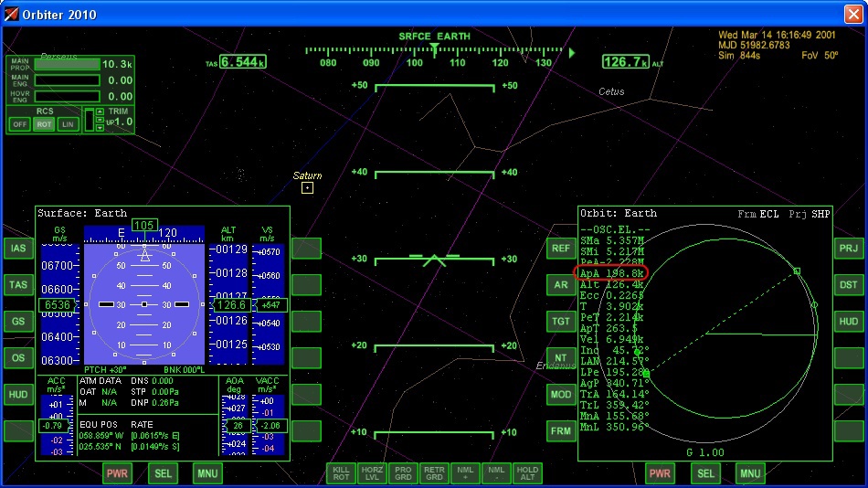Click the PRJ button on the Orbit MFD
This screenshot has height=488, width=868.
[x=849, y=249]
